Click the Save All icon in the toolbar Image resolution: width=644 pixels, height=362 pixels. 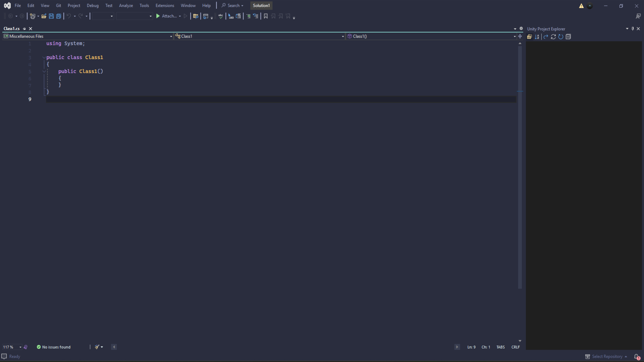click(x=59, y=16)
